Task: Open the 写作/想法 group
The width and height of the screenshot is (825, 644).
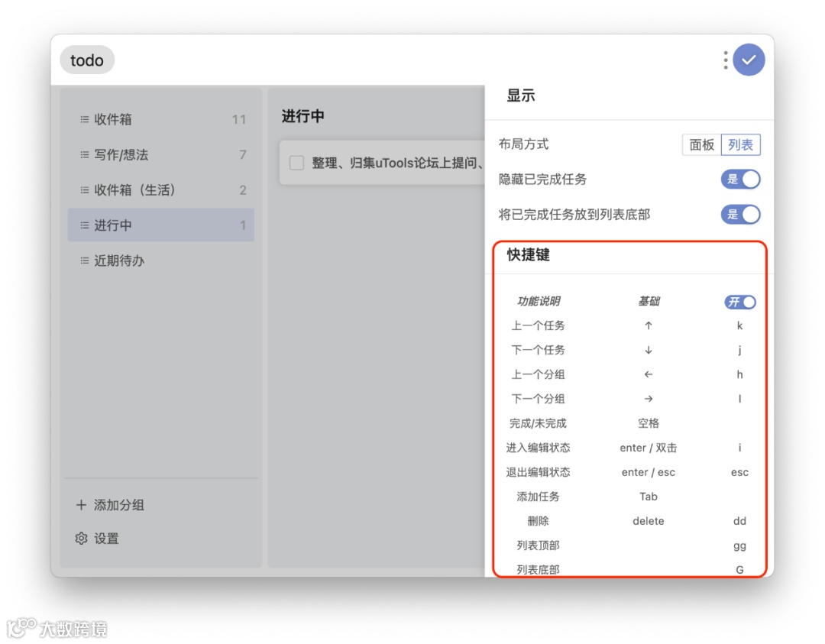Action: tap(161, 154)
